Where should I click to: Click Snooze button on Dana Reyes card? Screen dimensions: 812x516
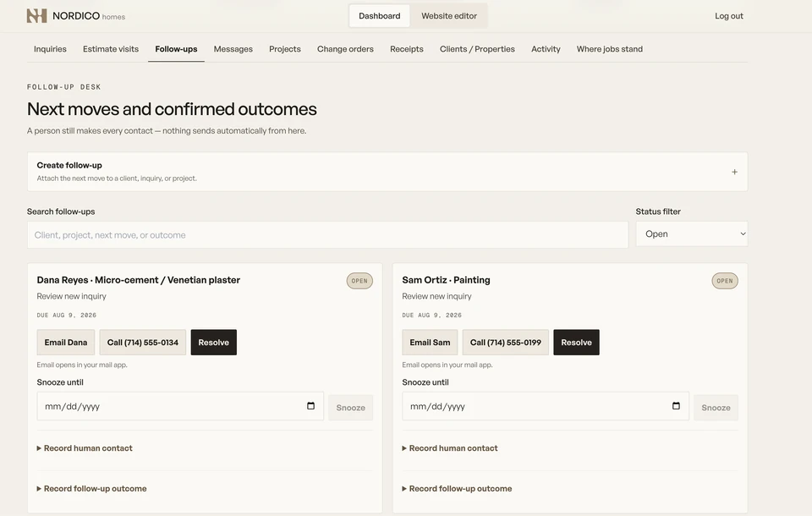pos(350,408)
